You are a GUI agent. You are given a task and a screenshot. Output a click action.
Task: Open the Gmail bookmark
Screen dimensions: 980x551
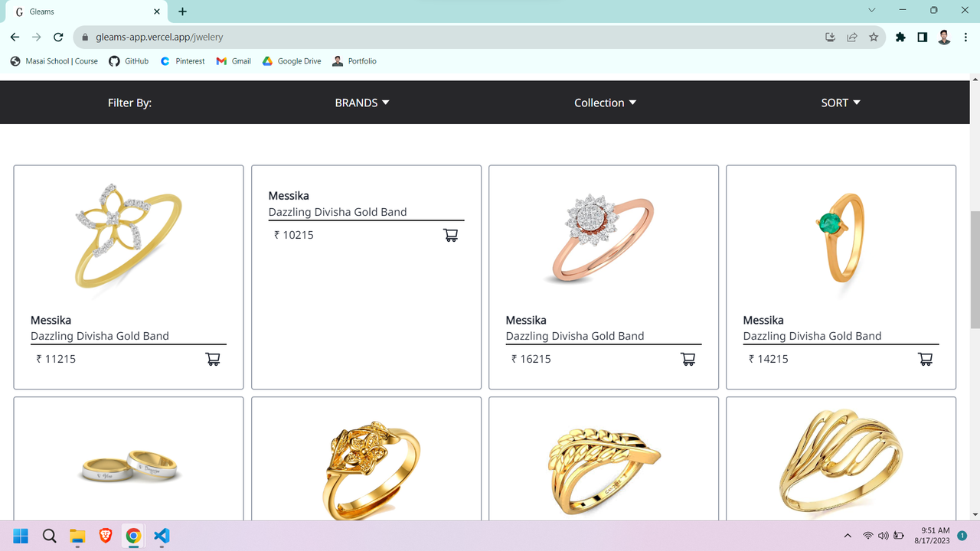tap(234, 61)
